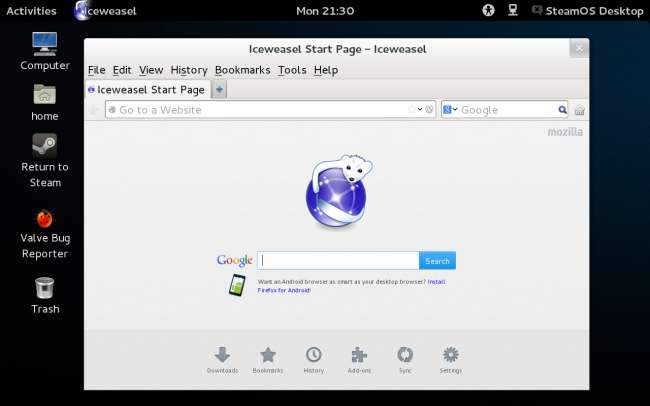Screen dimensions: 650x406
Task: Open the home folder desktop icon
Action: coord(45,94)
